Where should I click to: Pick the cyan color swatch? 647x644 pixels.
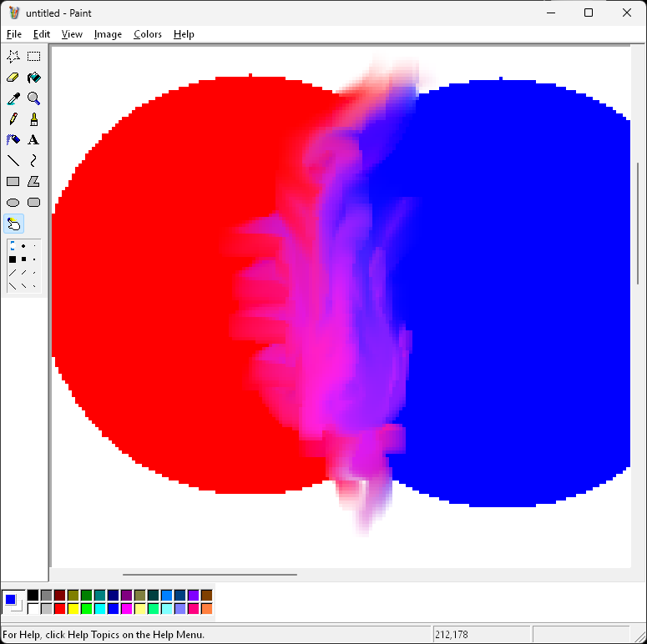pos(100,608)
